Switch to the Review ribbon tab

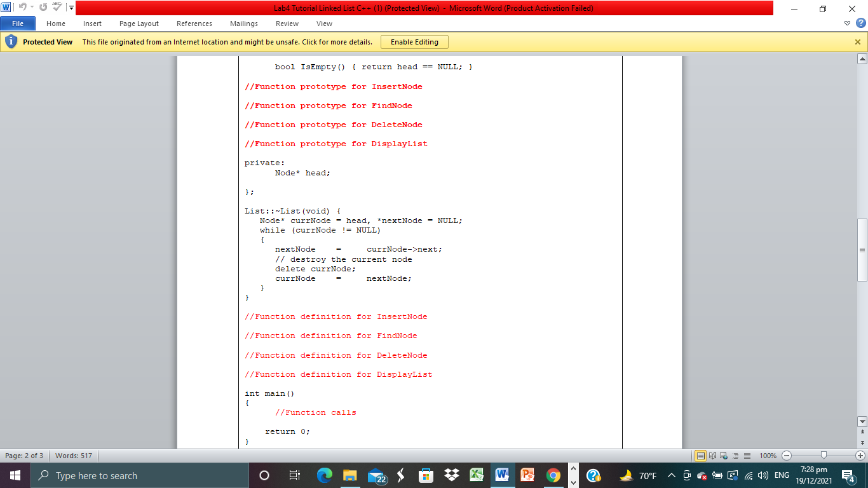pyautogui.click(x=287, y=24)
